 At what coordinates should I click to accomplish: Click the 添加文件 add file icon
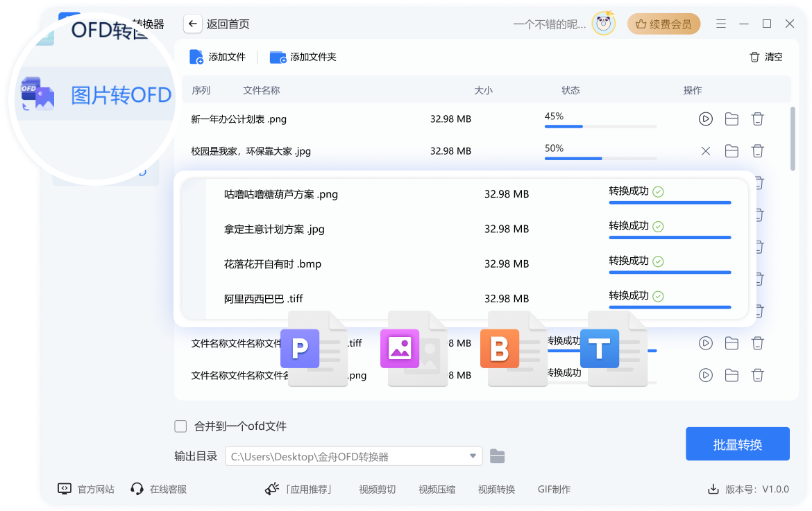tap(195, 57)
